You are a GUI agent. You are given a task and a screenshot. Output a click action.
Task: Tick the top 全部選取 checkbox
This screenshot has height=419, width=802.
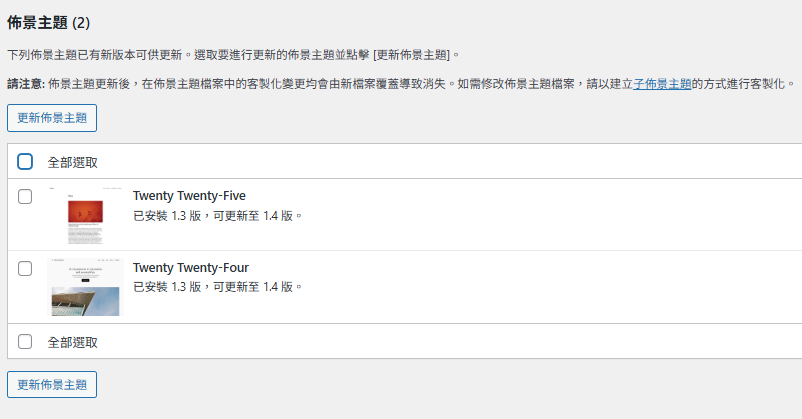pos(25,161)
